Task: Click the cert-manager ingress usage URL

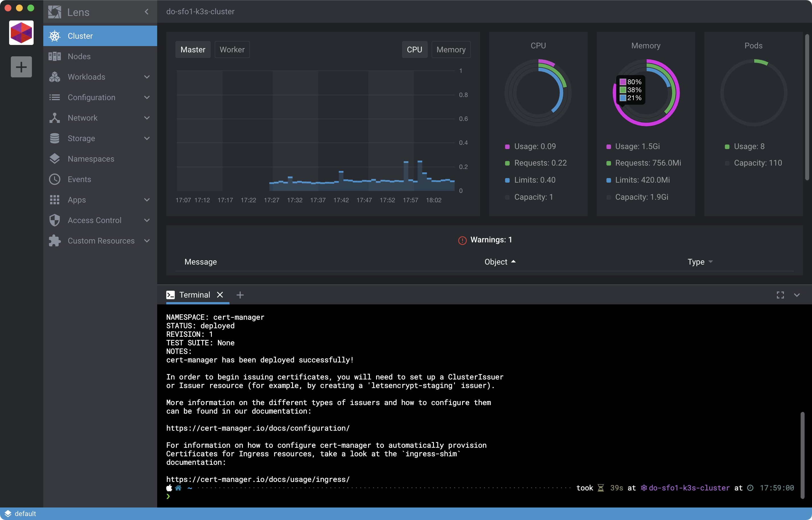Action: coord(257,479)
